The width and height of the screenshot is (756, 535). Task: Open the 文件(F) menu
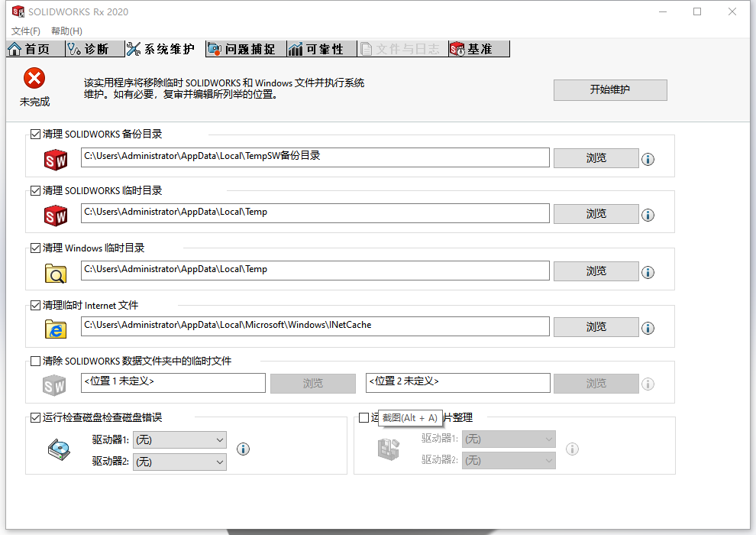coord(25,31)
